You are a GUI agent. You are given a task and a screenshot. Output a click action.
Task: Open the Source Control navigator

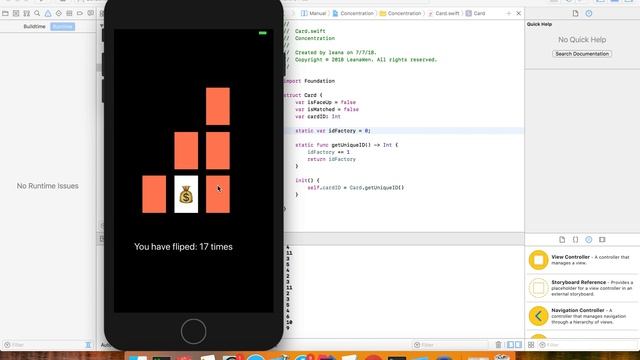16,13
